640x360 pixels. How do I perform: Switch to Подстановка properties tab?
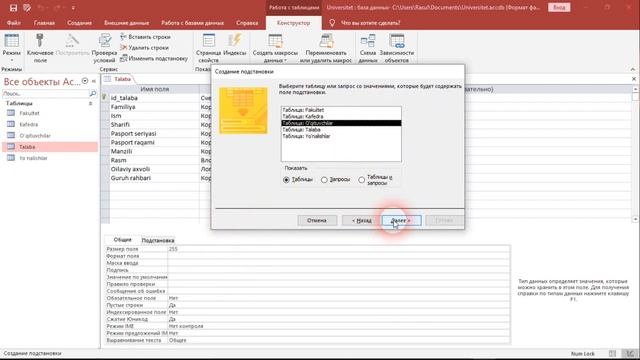click(x=158, y=240)
